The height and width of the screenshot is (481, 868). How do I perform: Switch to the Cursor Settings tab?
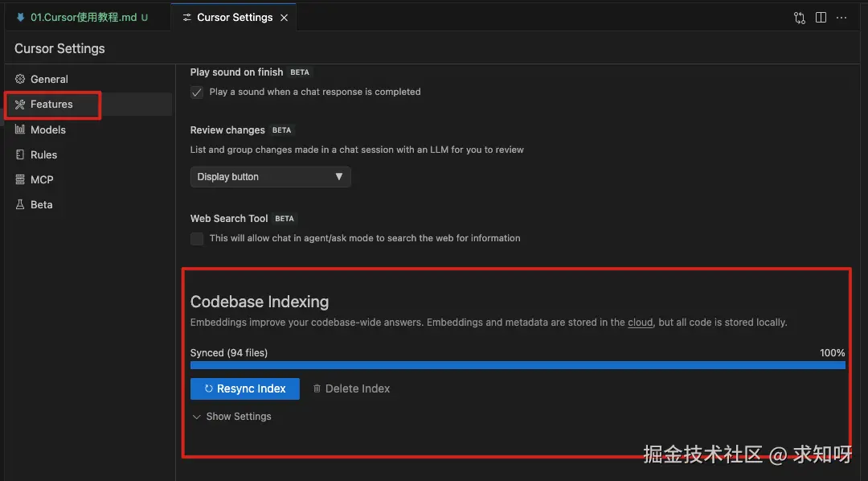click(233, 17)
